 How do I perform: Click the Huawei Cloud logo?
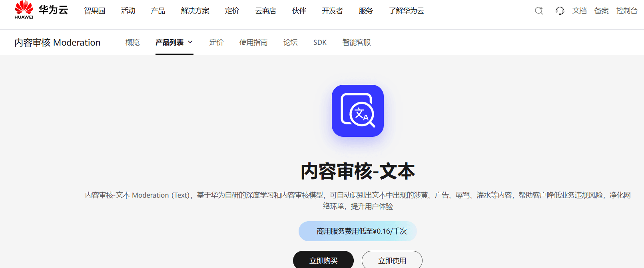pyautogui.click(x=41, y=10)
